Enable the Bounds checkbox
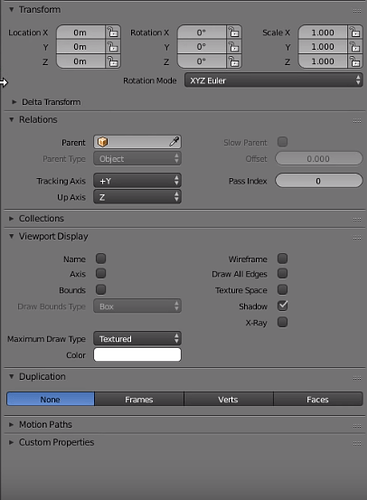The width and height of the screenshot is (367, 500). pos(101,289)
